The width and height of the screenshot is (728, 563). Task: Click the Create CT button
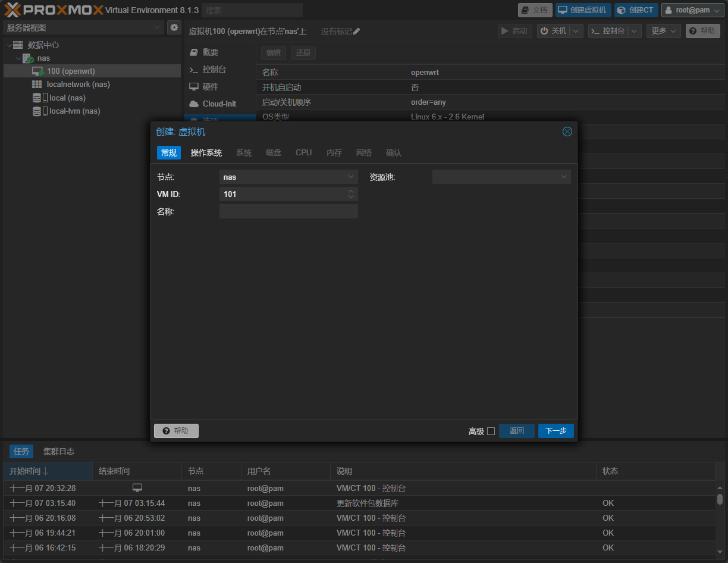636,10
